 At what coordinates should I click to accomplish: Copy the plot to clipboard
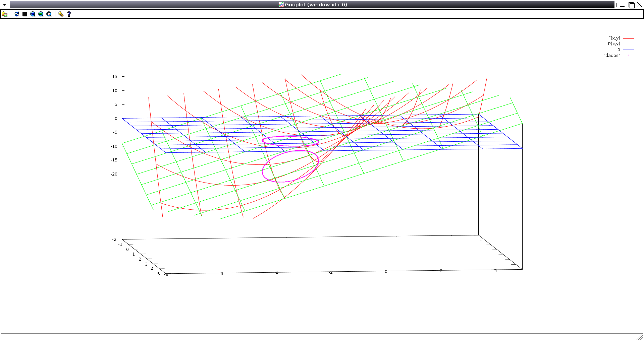pos(5,14)
